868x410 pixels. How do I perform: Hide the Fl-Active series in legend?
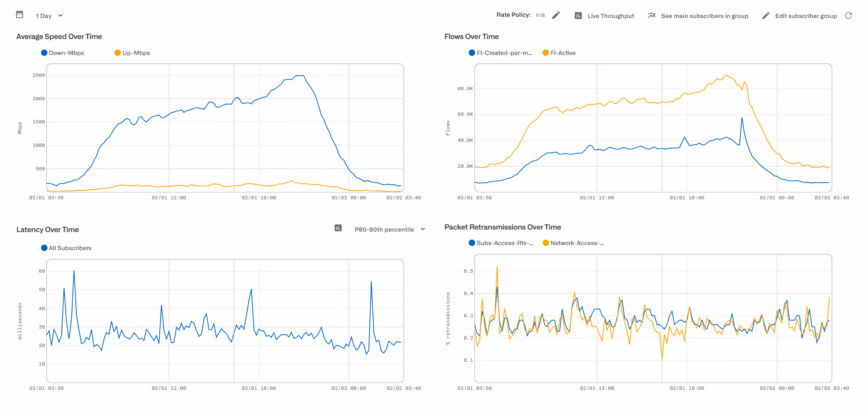559,53
